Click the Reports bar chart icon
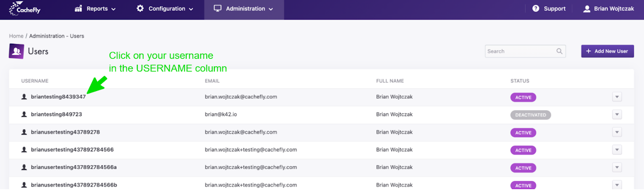This screenshot has height=190, width=644. pos(78,9)
